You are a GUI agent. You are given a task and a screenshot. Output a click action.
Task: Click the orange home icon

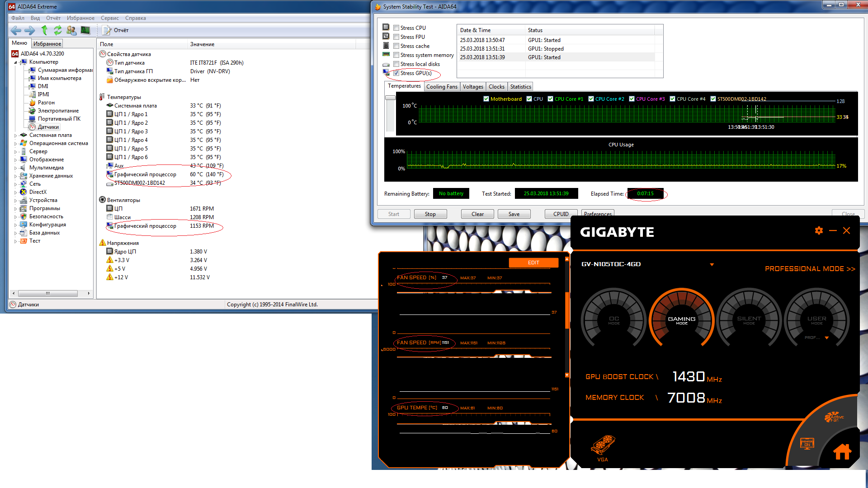(x=842, y=451)
